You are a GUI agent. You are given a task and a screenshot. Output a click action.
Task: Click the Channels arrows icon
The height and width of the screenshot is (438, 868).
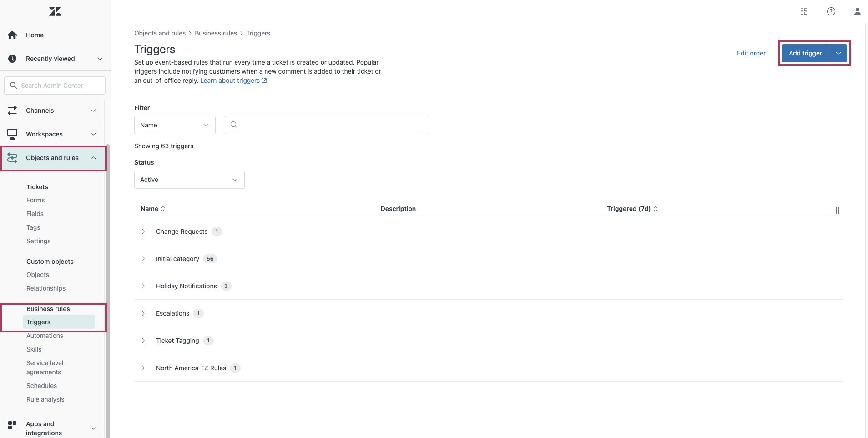point(12,111)
